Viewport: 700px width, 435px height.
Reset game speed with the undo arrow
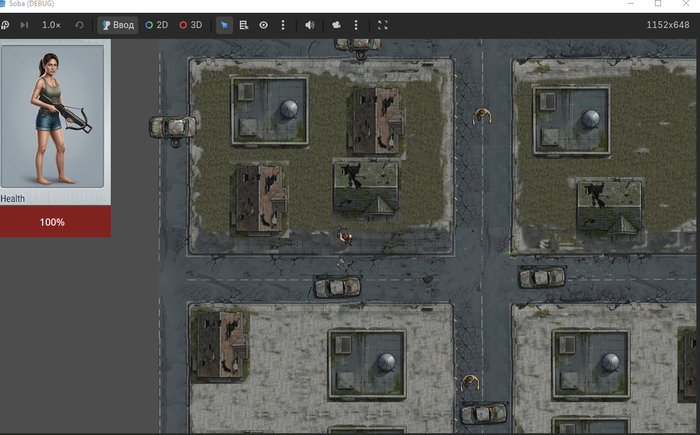point(79,25)
